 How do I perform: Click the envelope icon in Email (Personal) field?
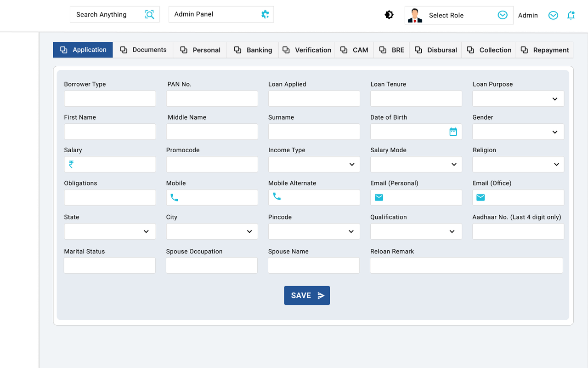379,197
